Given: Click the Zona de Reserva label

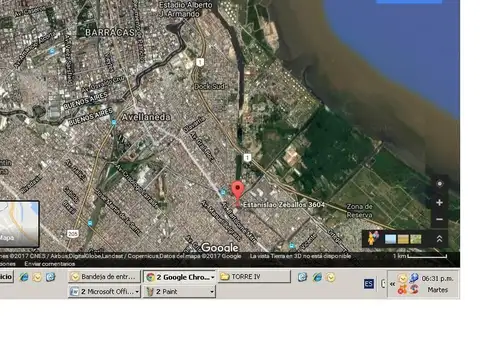Looking at the screenshot, I should (x=359, y=211).
